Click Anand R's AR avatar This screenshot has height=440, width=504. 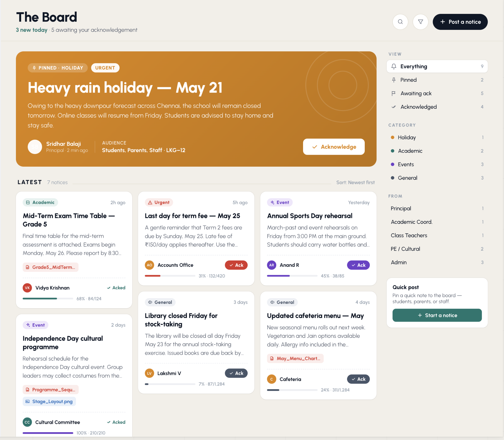[271, 265]
